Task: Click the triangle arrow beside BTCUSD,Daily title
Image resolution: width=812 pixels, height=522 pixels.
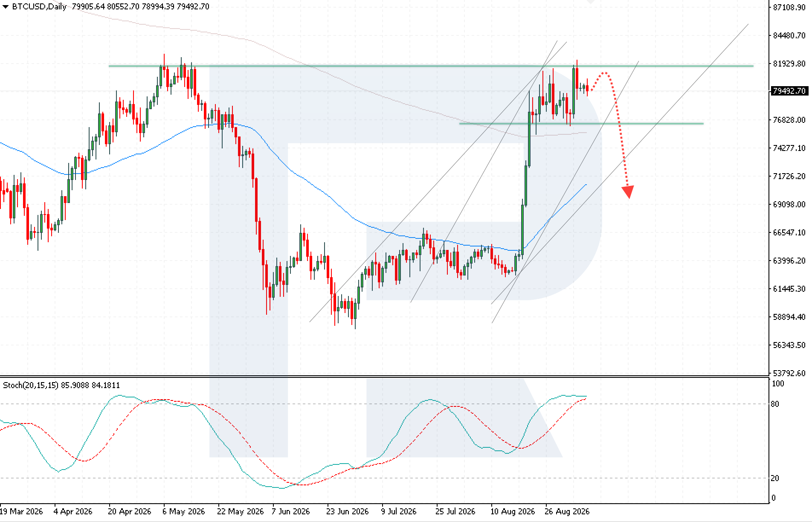Action: [6, 7]
